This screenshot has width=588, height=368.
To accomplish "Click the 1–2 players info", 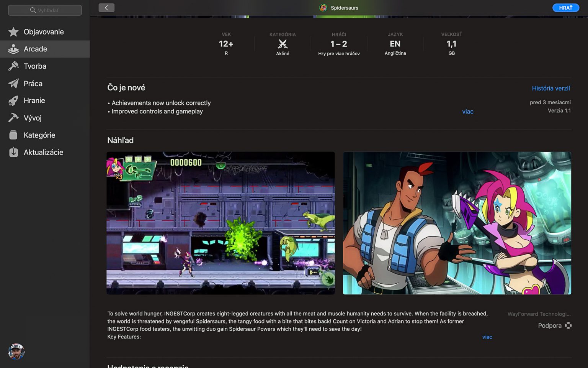I will point(339,44).
